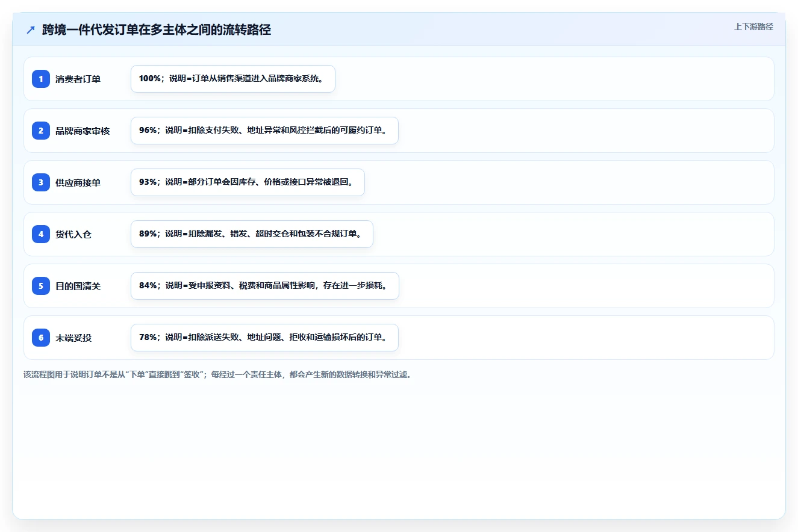
Task: Select the 货代入仓 step label
Action: point(73,234)
